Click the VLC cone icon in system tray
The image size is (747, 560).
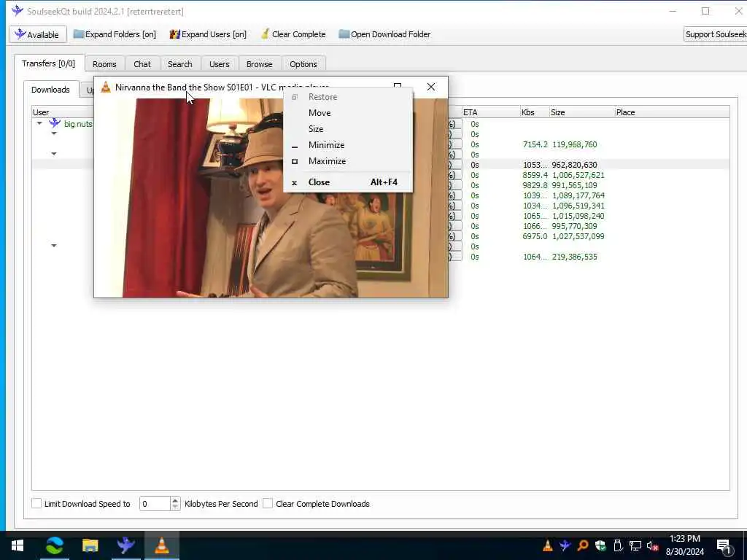(x=548, y=545)
